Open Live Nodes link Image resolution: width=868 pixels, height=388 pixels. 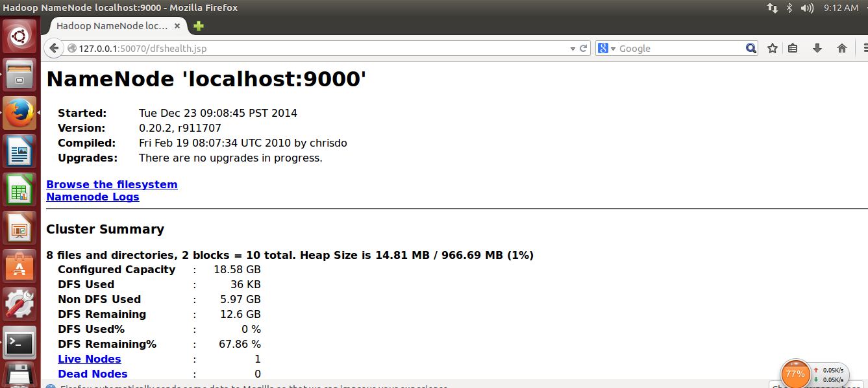point(90,359)
